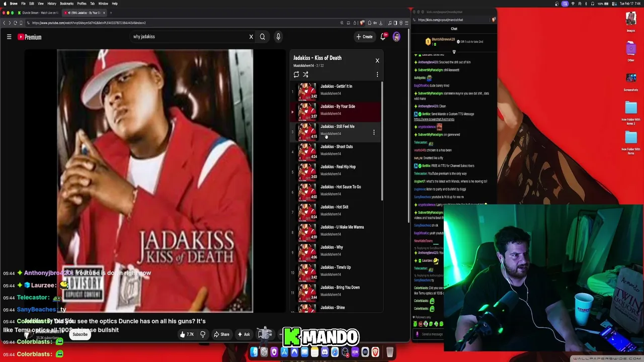Click the playlist panel scrollbar
This screenshot has height=362, width=644.
pyautogui.click(x=382, y=141)
